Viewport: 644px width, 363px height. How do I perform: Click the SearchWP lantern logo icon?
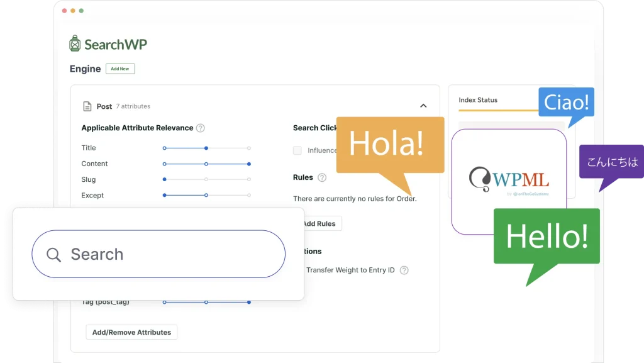click(75, 43)
